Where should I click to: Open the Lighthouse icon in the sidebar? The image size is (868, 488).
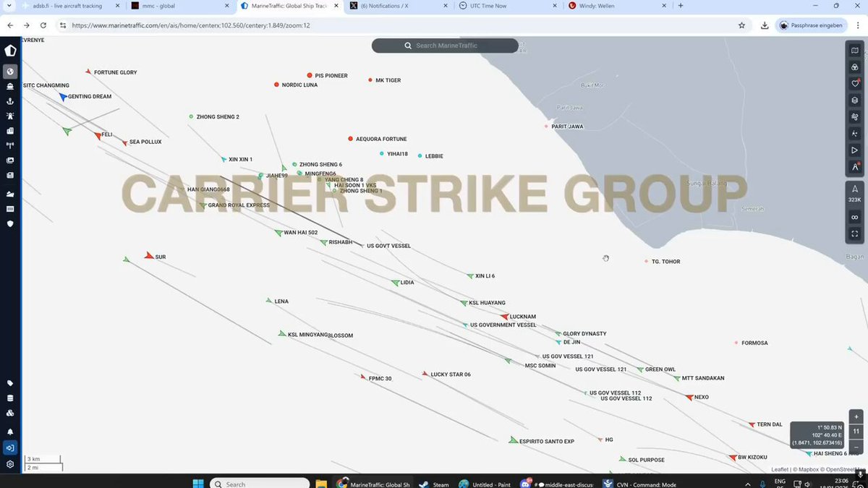[x=10, y=116]
